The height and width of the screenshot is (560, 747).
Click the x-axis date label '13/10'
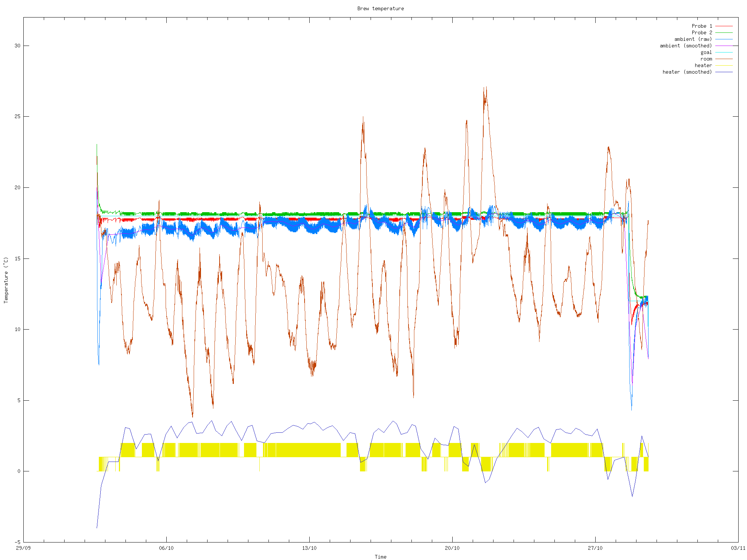click(x=309, y=548)
